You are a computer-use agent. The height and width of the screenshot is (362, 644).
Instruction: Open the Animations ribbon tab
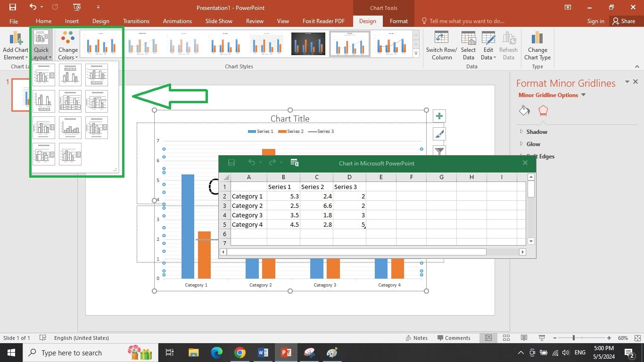pyautogui.click(x=177, y=21)
